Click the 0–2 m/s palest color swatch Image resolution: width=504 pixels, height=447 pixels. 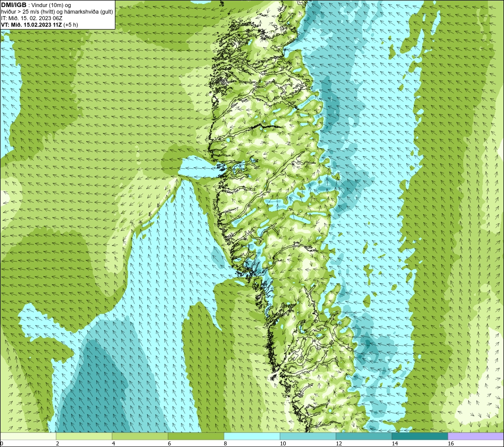tap(28, 436)
